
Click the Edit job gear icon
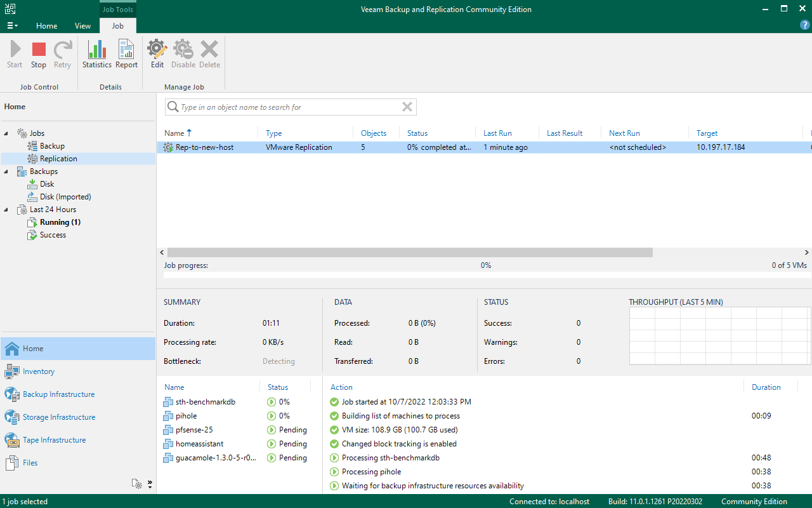point(157,50)
